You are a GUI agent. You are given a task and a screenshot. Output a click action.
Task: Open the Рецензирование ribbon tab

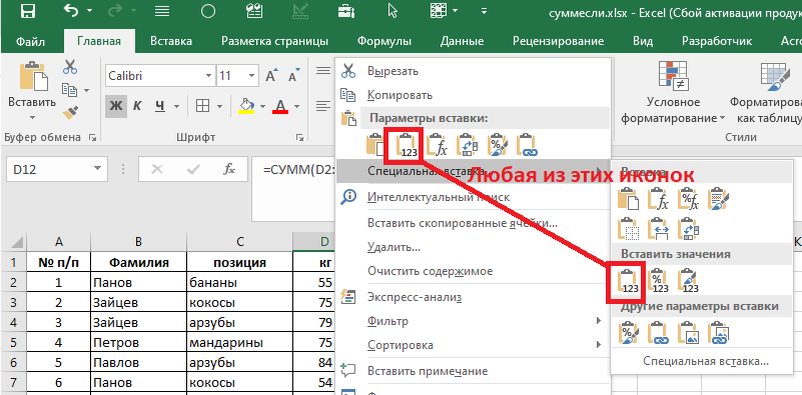coord(559,41)
